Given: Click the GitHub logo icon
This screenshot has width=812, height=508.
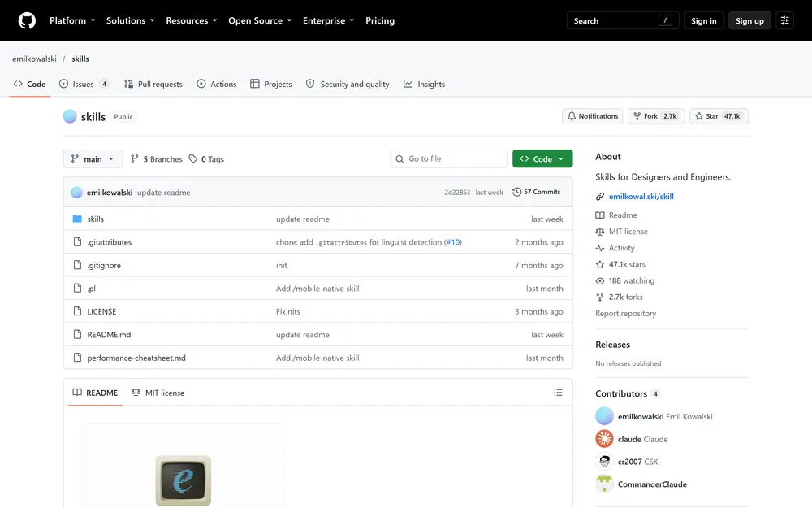Looking at the screenshot, I should click(x=27, y=21).
